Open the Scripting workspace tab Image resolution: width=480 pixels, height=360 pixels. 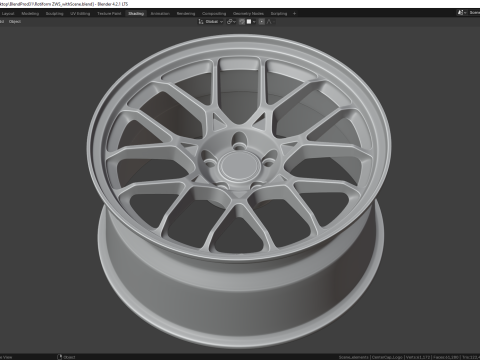point(279,14)
